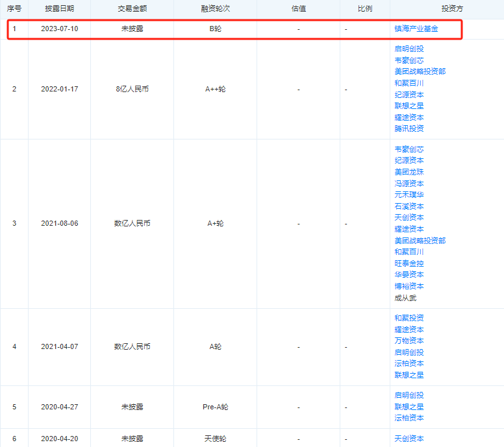The height and width of the screenshot is (447, 504).
Task: Open the 和聚投资 investor link
Action: pyautogui.click(x=409, y=319)
